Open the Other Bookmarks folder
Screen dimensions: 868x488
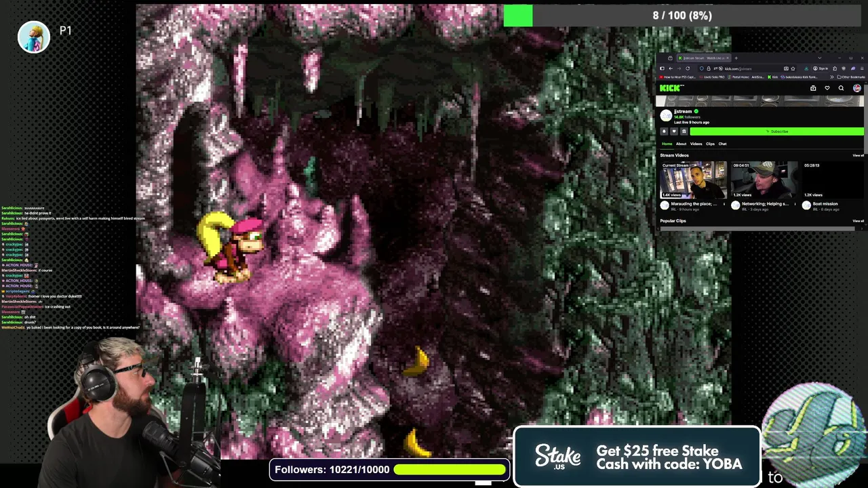pyautogui.click(x=851, y=77)
